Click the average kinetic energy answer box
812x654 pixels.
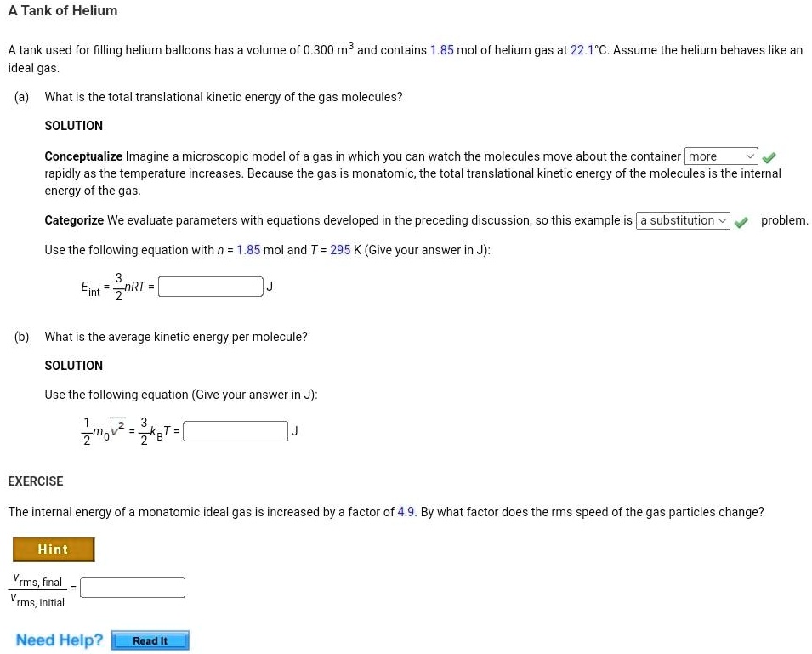(x=234, y=430)
